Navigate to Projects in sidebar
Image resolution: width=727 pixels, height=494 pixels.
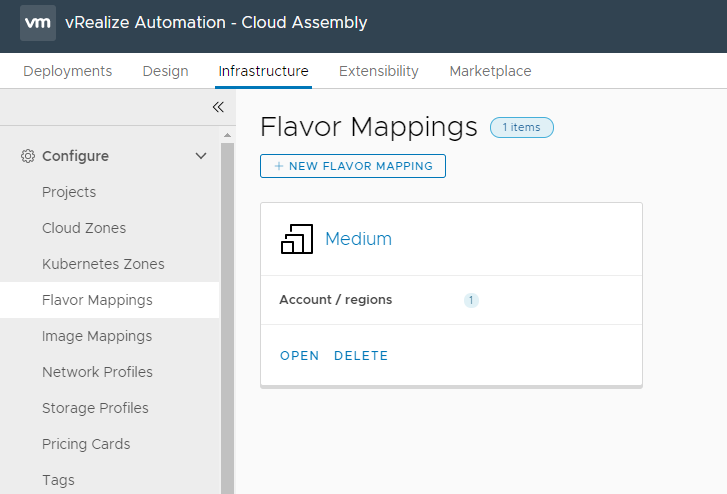pos(69,192)
